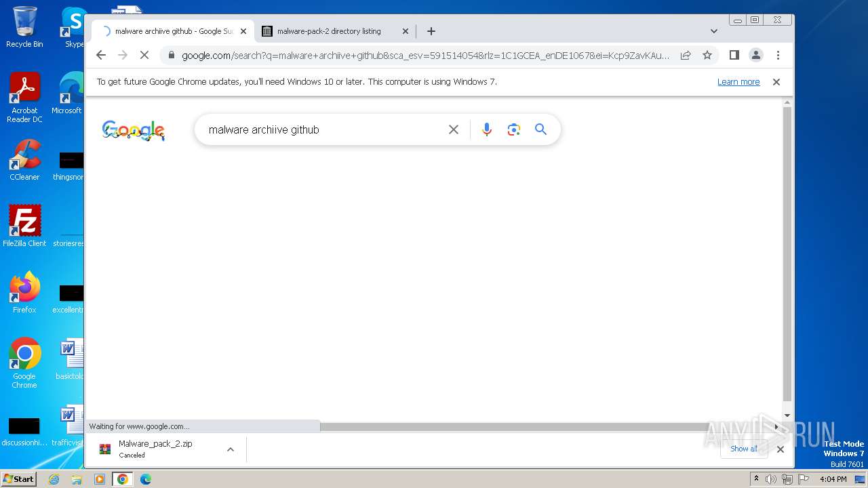Stop loading the current page

144,55
